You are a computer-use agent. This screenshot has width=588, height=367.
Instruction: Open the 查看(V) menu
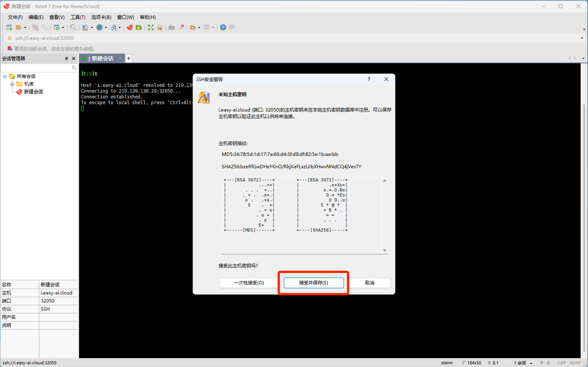click(x=57, y=17)
